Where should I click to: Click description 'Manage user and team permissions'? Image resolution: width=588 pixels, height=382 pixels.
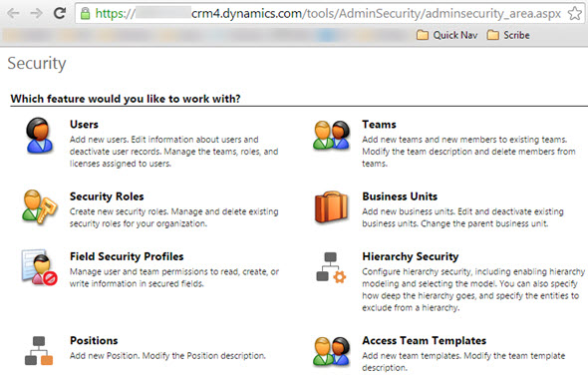[x=174, y=277]
